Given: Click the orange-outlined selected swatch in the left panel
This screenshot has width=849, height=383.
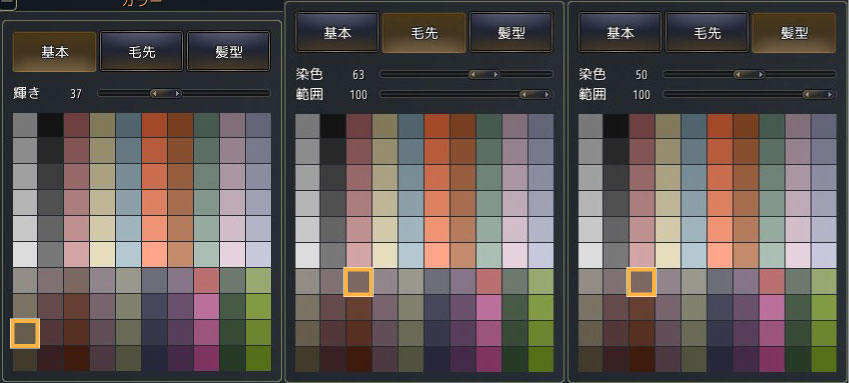Looking at the screenshot, I should [25, 333].
